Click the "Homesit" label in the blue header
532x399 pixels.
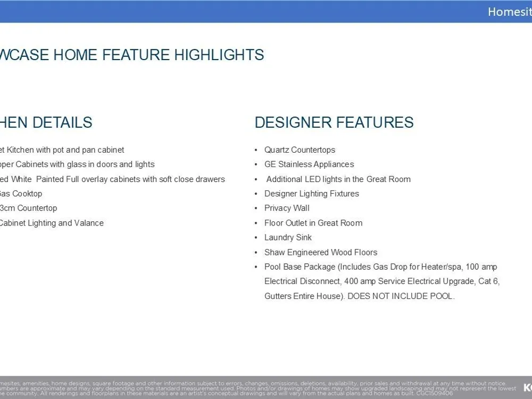pos(510,12)
